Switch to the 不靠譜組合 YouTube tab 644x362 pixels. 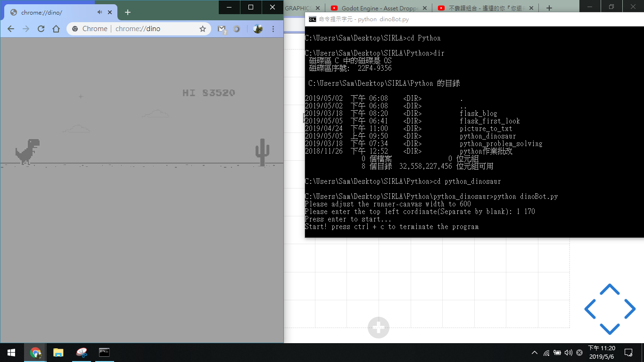(x=486, y=8)
